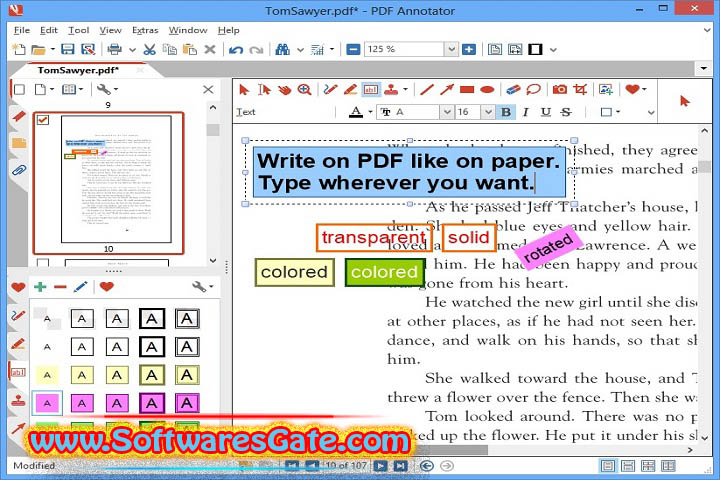Click the Print icon
720x480 pixels.
tap(114, 49)
